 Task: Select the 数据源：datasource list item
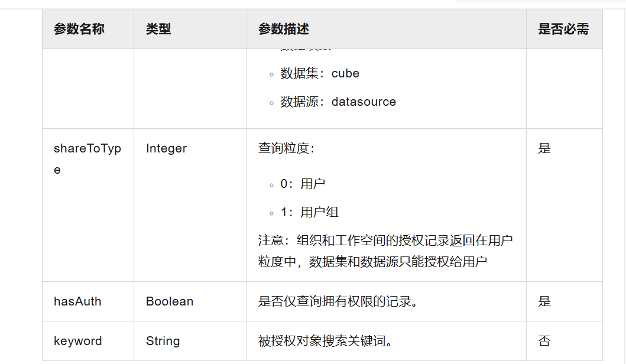338,102
